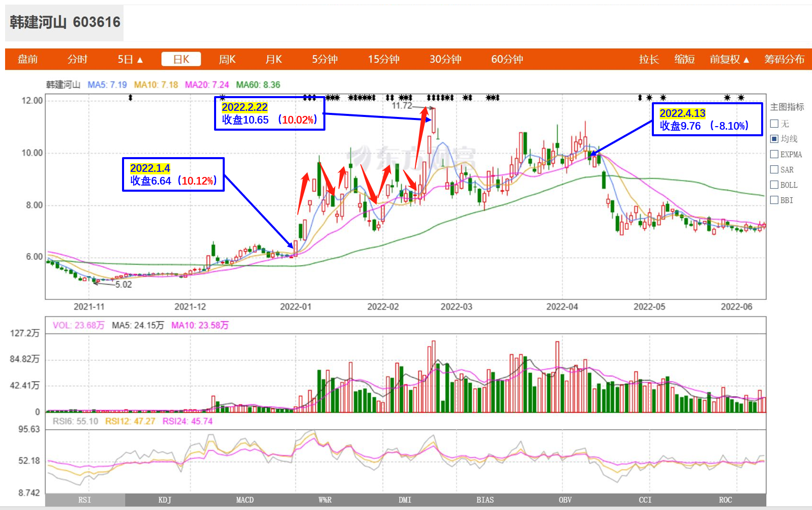Click the 2022-01 date axis label
Image resolution: width=812 pixels, height=510 pixels.
coord(295,307)
